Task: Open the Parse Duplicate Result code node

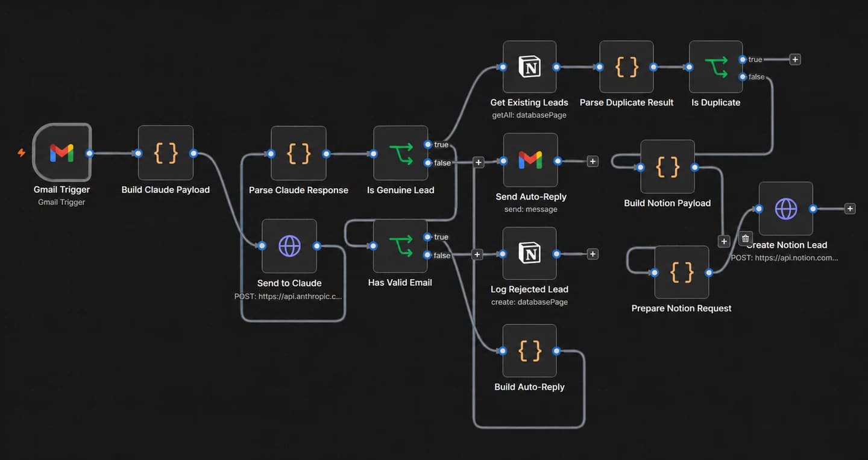Action: pos(627,67)
